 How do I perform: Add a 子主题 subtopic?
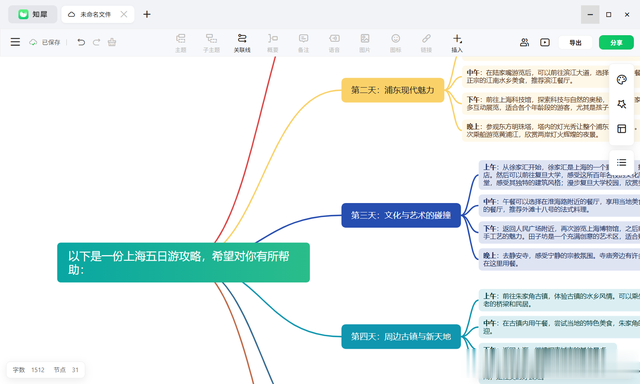[211, 43]
